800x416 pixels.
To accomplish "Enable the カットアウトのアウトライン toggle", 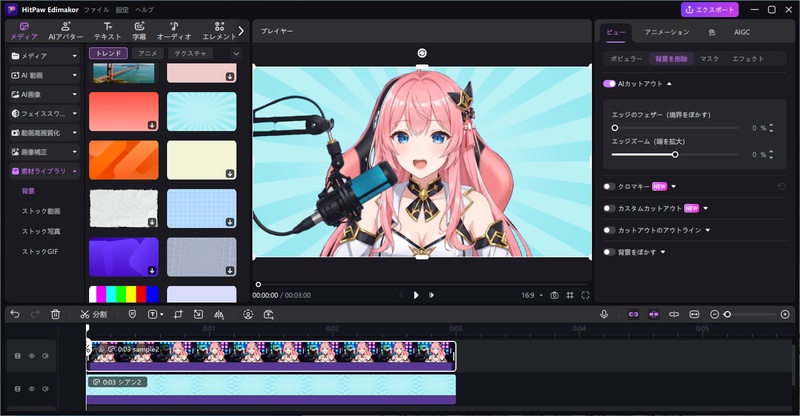I will (609, 230).
